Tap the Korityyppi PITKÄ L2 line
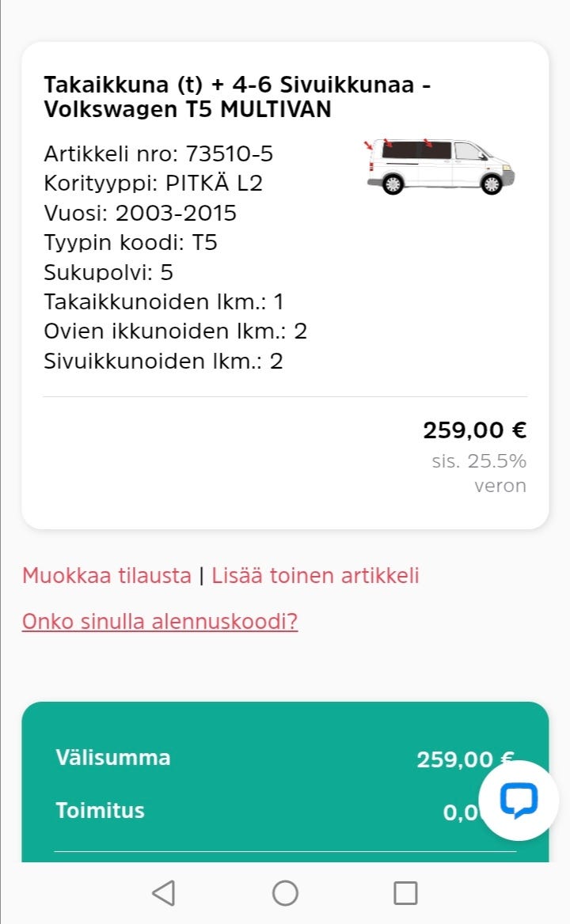Image resolution: width=570 pixels, height=924 pixels. click(x=153, y=184)
